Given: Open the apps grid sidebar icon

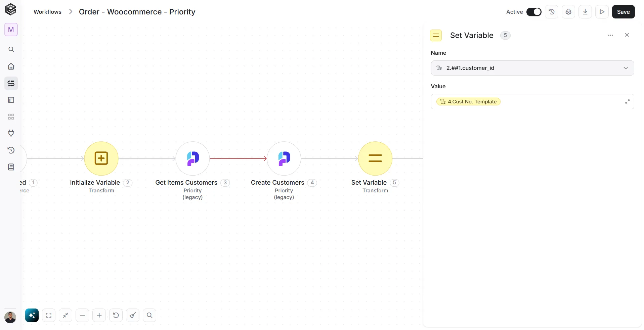Looking at the screenshot, I should 11,116.
